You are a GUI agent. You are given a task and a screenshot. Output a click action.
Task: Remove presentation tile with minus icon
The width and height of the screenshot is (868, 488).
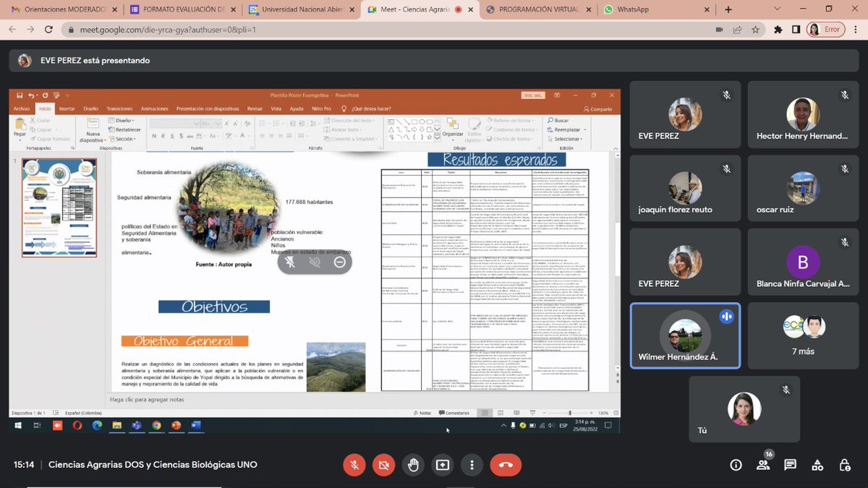tap(339, 262)
